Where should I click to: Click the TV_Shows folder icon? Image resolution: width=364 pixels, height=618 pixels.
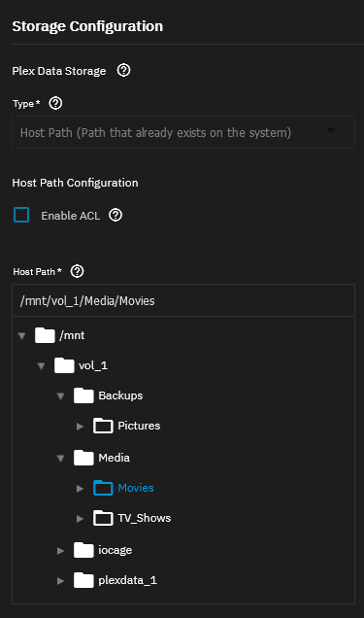(x=103, y=518)
